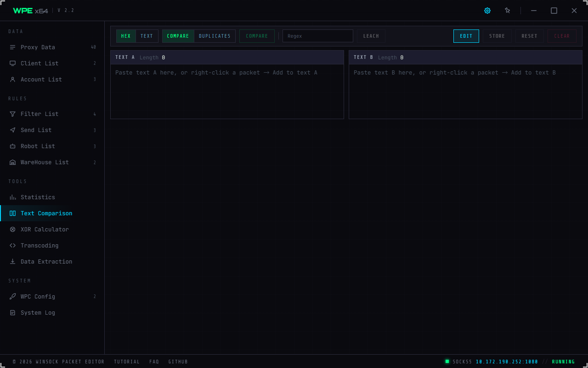Click the Account List person icon

tap(13, 80)
